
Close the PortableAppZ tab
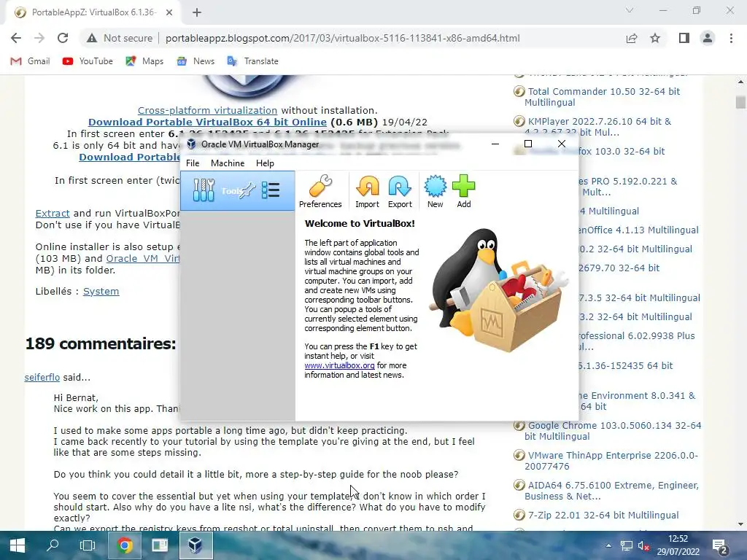(169, 12)
